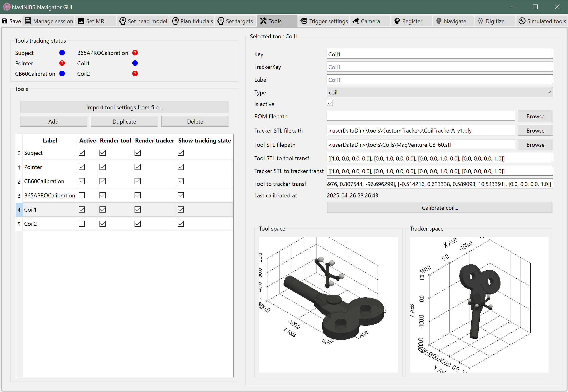Click the Set head model icon
Screen dimensions: 568x392
[x=123, y=21]
